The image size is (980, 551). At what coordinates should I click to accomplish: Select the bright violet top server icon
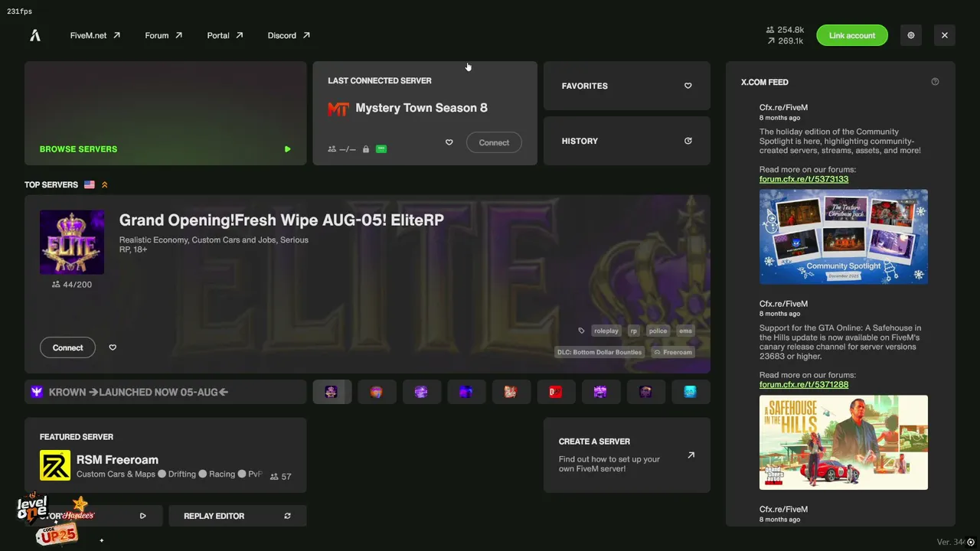click(x=600, y=392)
